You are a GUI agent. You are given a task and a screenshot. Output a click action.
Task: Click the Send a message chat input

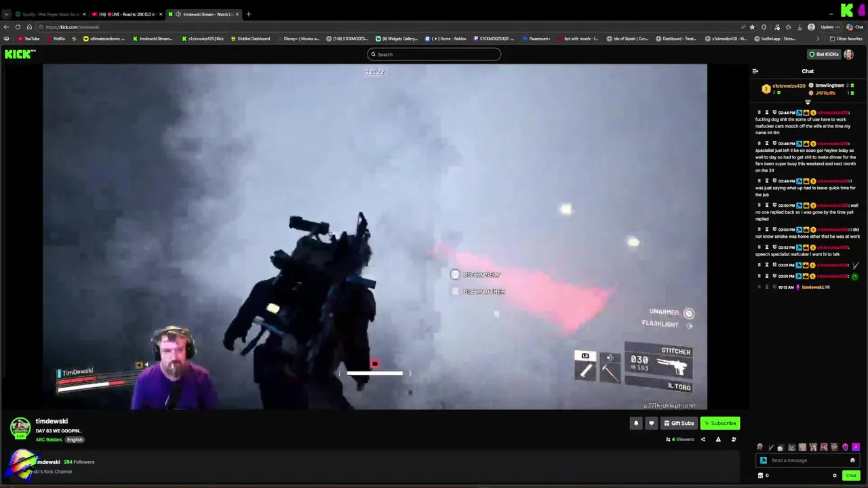(809, 460)
